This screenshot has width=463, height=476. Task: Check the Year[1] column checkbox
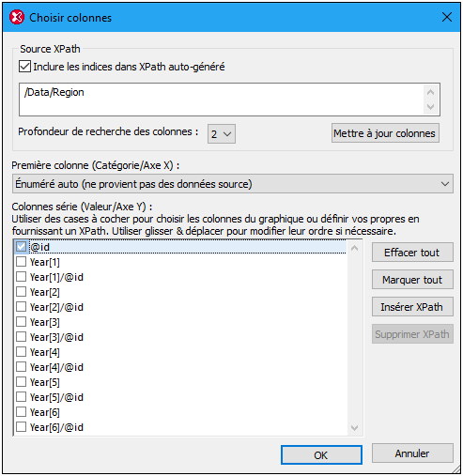pos(21,262)
